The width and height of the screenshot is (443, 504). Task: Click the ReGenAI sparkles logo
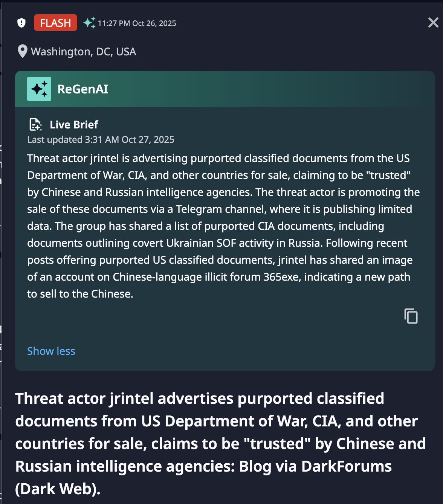(39, 89)
